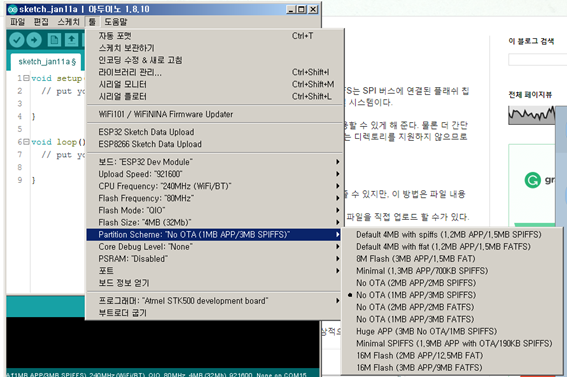Image resolution: width=567 pixels, height=377 pixels.
Task: Select ESP8266 Sketch Data Upload
Action: tap(215, 144)
